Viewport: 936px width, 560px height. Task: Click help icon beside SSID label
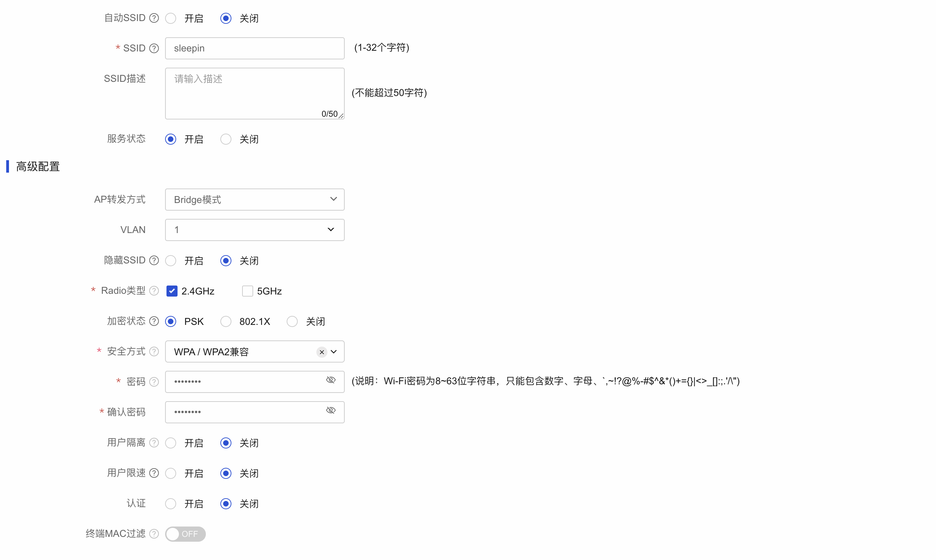pyautogui.click(x=154, y=48)
